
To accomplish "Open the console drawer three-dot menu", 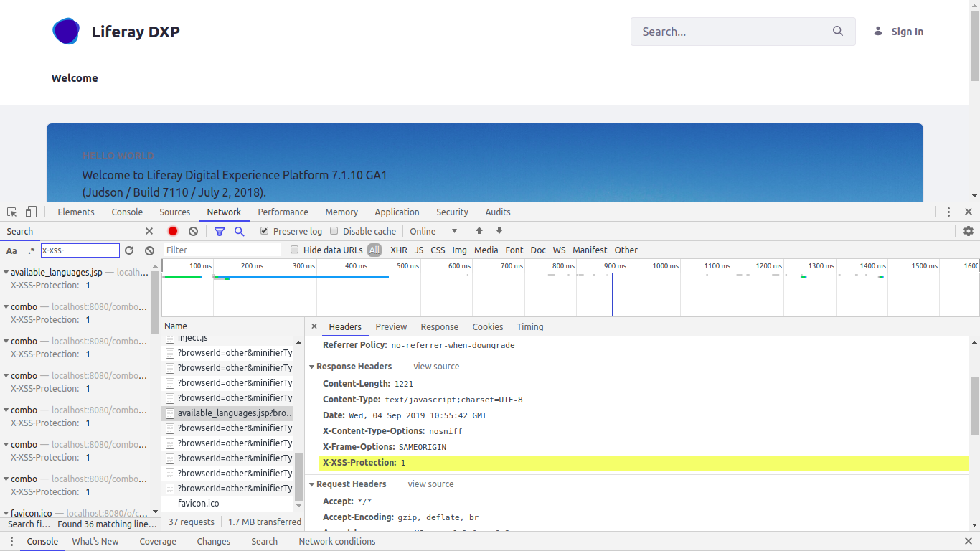I will tap(11, 542).
